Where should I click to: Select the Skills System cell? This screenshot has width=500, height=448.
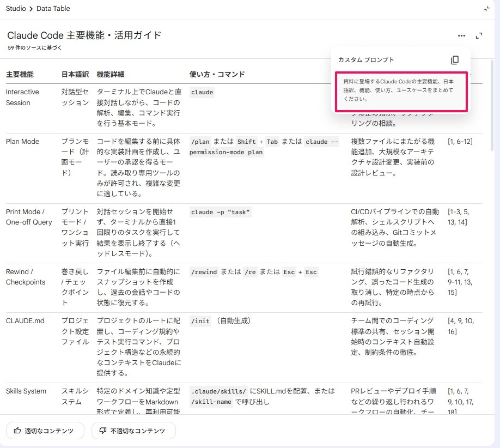pos(26,391)
